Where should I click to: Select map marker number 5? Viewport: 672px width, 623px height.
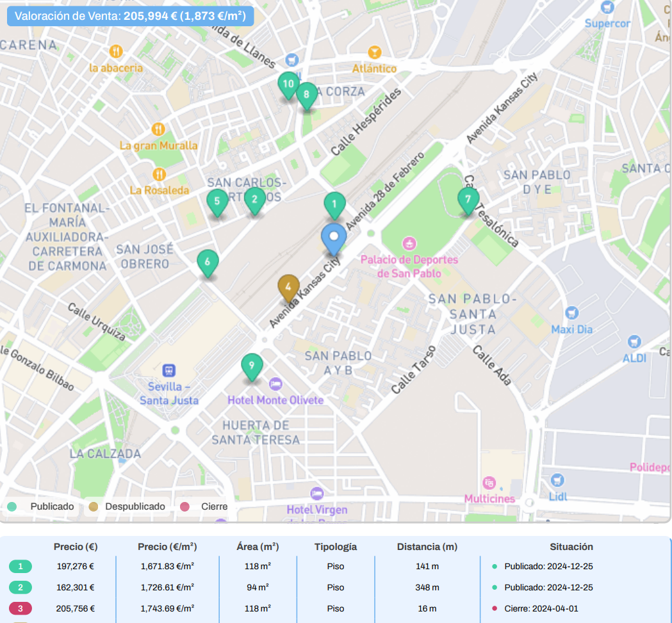tap(217, 202)
